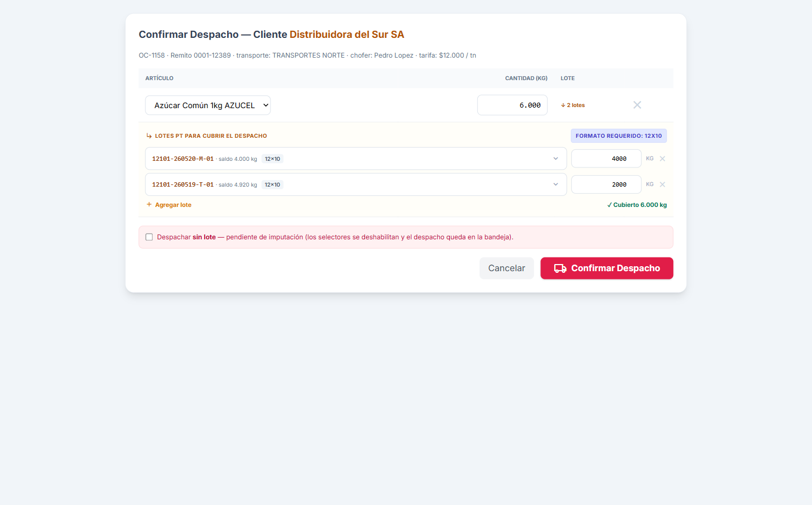Remove lot 12101-260520-M-01 from dispatch
812x505 pixels.
pyautogui.click(x=662, y=159)
